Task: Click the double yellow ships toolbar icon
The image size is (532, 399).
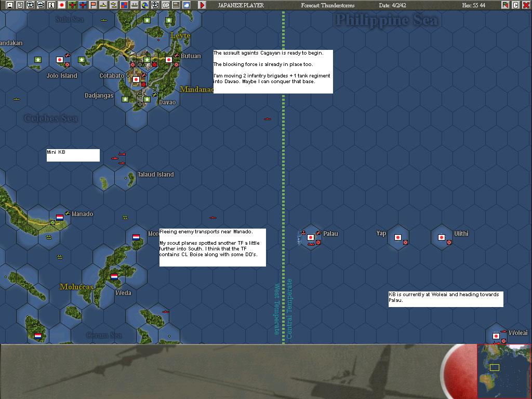Action: pos(114,5)
